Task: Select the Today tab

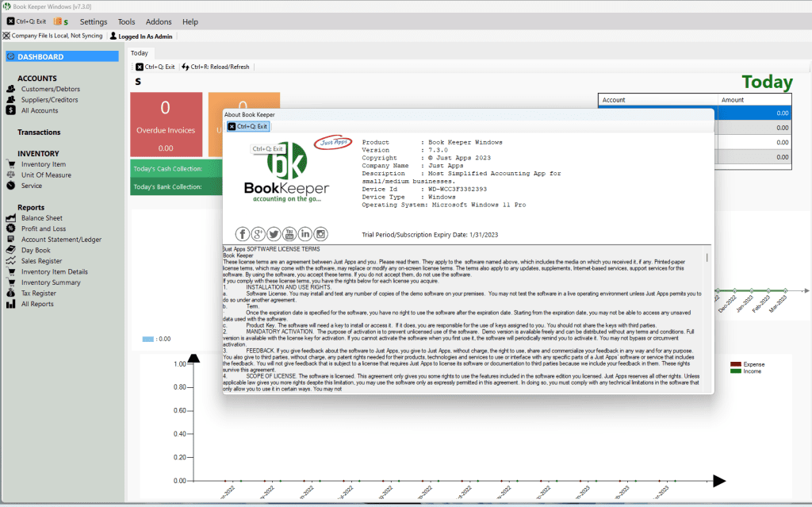Action: click(140, 53)
